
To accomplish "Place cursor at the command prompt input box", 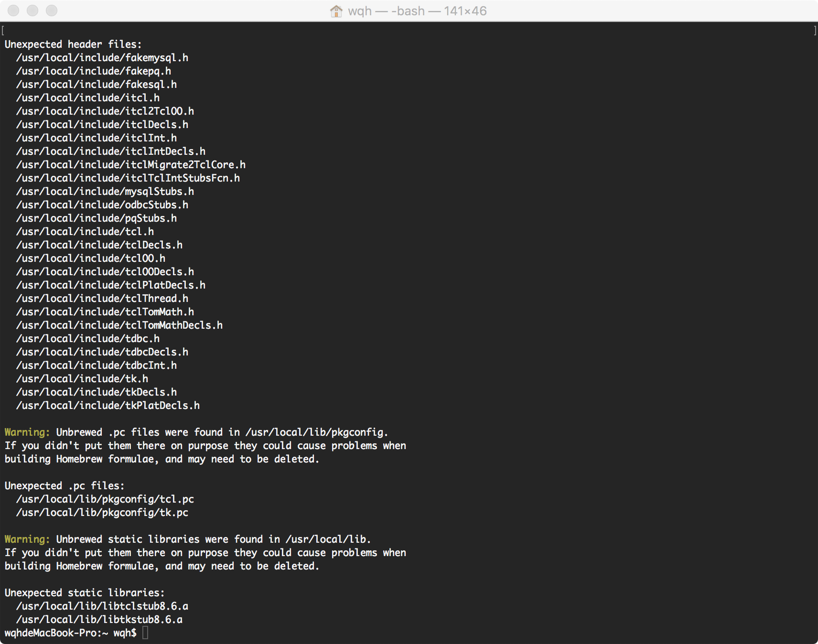I will point(145,633).
